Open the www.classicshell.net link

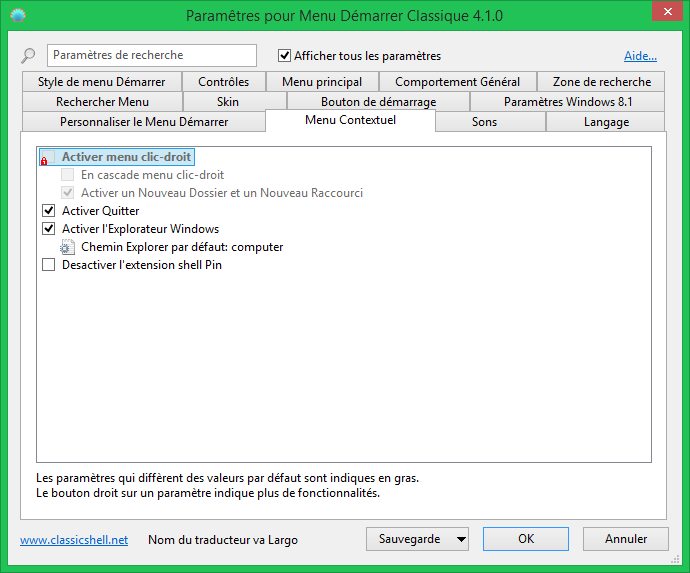74,540
